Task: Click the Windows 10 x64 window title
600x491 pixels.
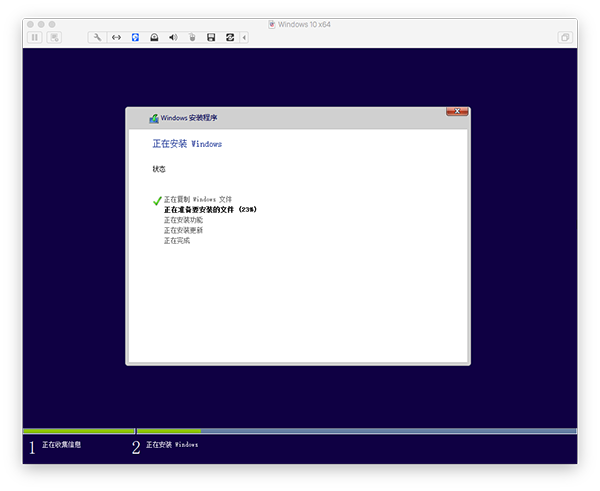Action: [x=306, y=23]
